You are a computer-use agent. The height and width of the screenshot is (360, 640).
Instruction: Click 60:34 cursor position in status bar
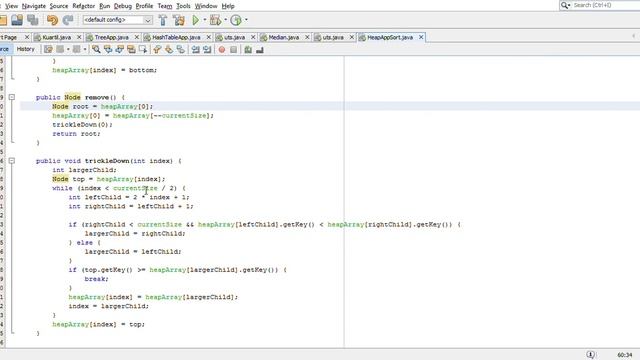click(x=624, y=355)
